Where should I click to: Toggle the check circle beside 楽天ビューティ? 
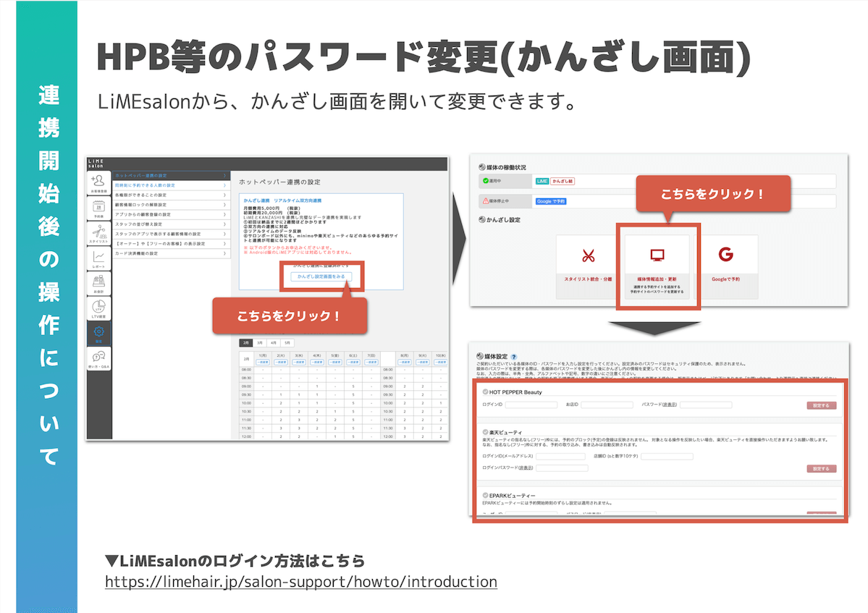(485, 432)
